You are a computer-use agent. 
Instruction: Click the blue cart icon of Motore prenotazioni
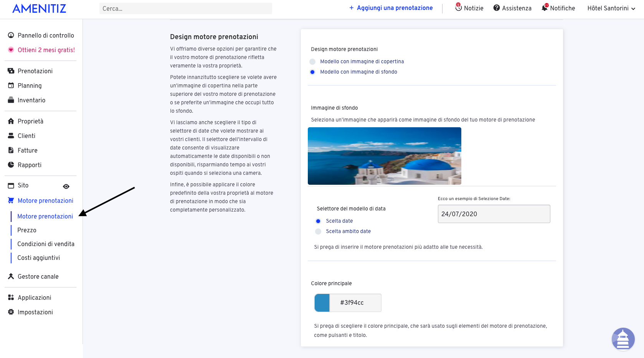pyautogui.click(x=11, y=200)
